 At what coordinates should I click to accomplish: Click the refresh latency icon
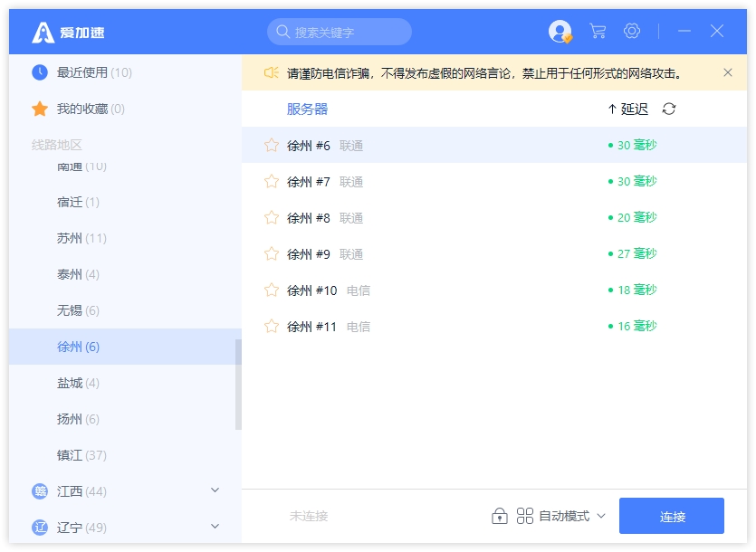(x=669, y=109)
